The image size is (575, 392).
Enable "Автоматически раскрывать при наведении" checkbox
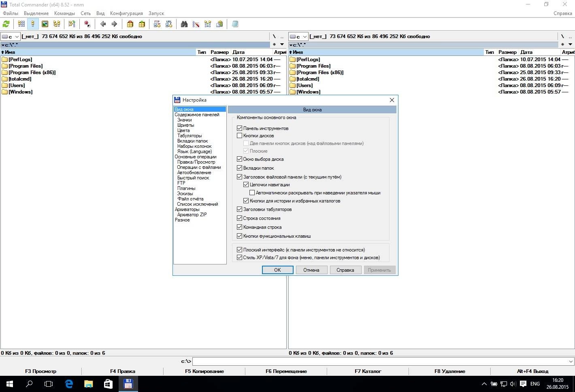[252, 193]
